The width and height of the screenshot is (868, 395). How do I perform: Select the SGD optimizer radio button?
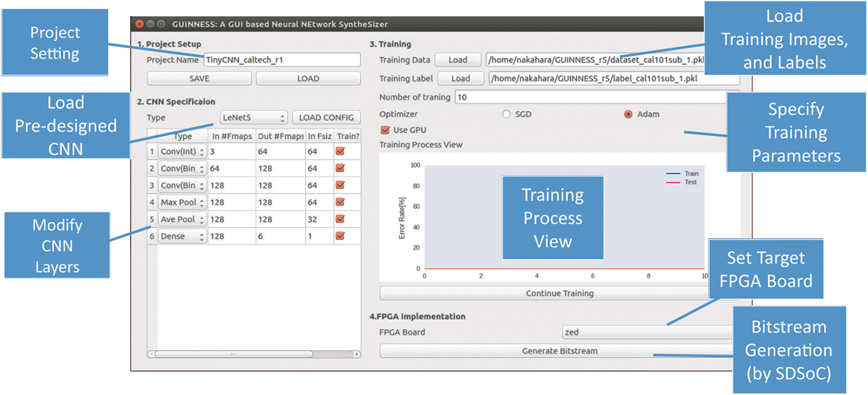pos(506,114)
